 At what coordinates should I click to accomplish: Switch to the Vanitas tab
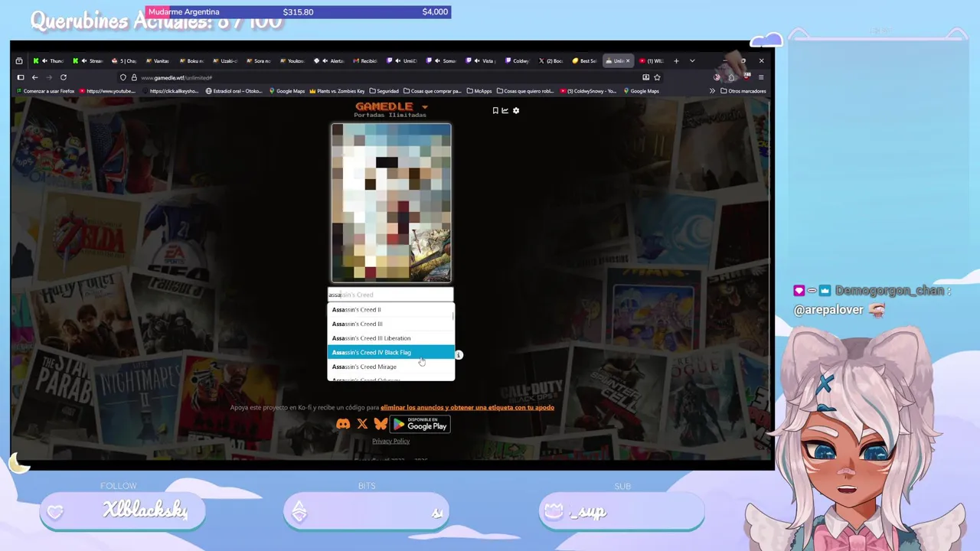158,60
